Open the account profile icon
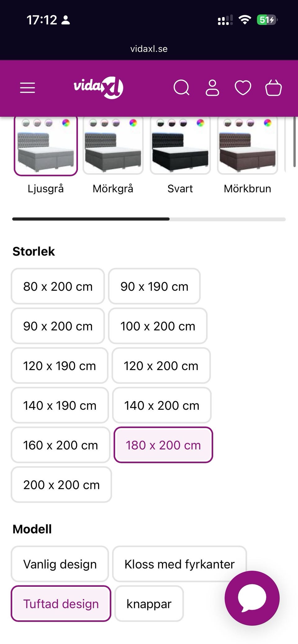Image resolution: width=298 pixels, height=644 pixels. [212, 88]
